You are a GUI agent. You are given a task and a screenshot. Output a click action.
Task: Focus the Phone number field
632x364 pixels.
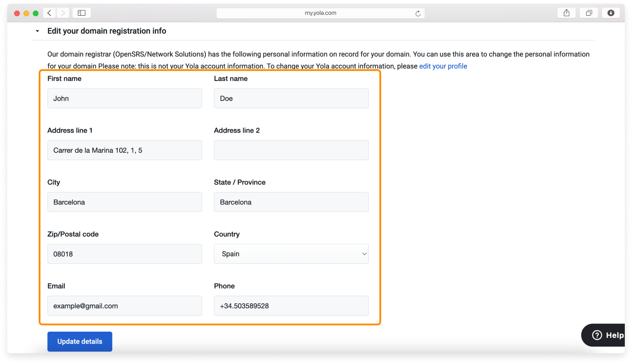(291, 306)
